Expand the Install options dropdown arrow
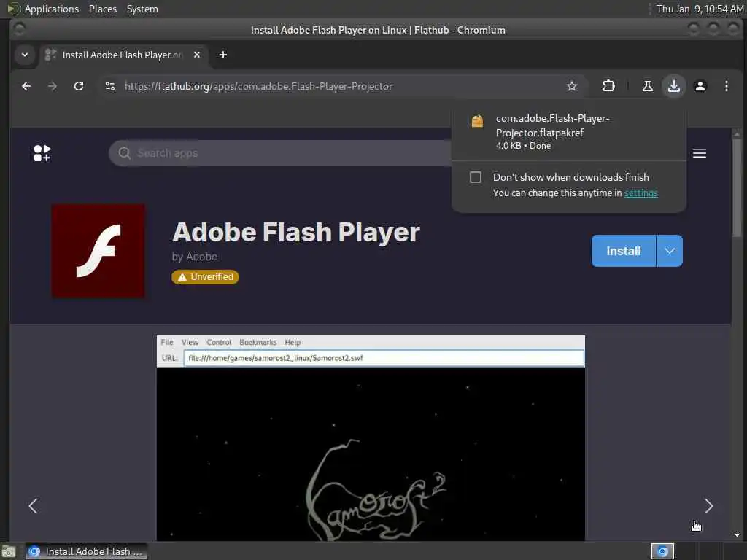The height and width of the screenshot is (560, 747). click(670, 251)
